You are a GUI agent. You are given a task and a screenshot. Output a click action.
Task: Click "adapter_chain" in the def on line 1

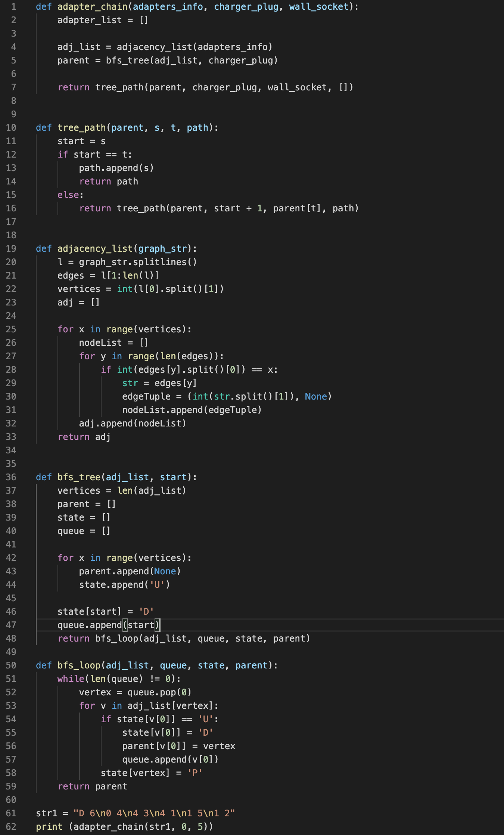pos(93,7)
